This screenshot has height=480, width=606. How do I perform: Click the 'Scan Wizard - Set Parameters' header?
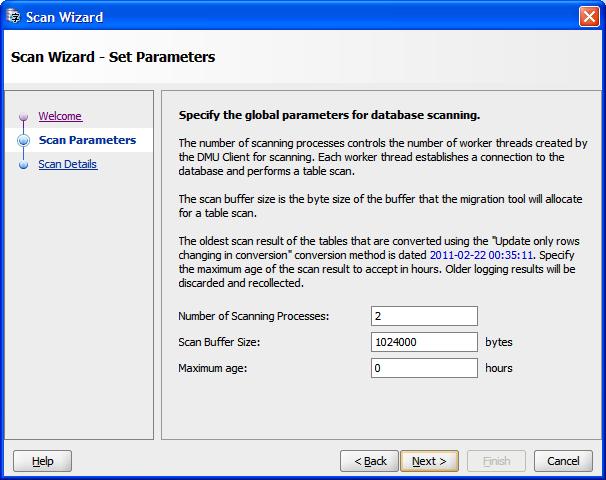click(x=113, y=57)
